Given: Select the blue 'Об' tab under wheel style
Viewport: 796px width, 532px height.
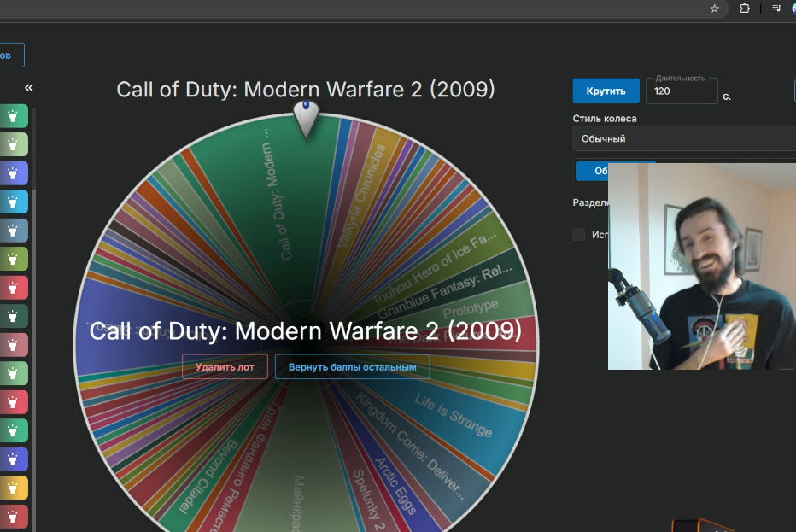Looking at the screenshot, I should click(x=592, y=171).
